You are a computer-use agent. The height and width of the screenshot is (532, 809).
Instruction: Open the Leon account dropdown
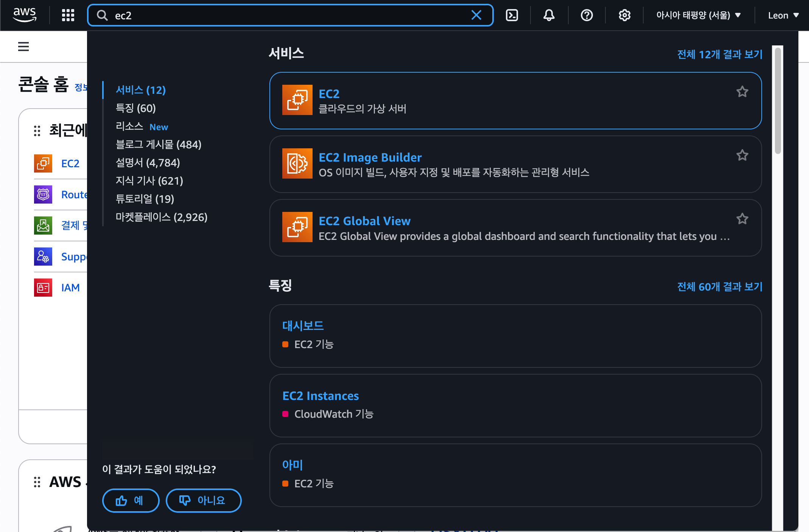783,15
